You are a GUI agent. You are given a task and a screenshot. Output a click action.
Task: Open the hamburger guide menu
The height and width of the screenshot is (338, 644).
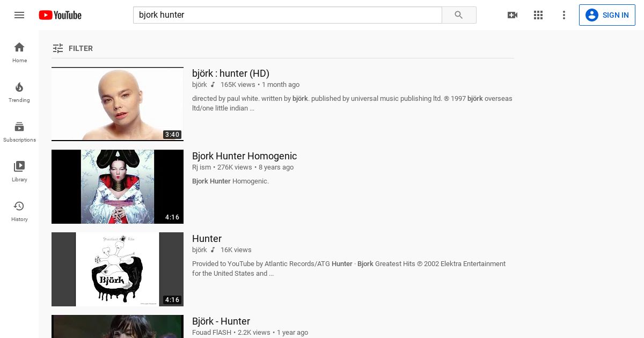coord(19,15)
